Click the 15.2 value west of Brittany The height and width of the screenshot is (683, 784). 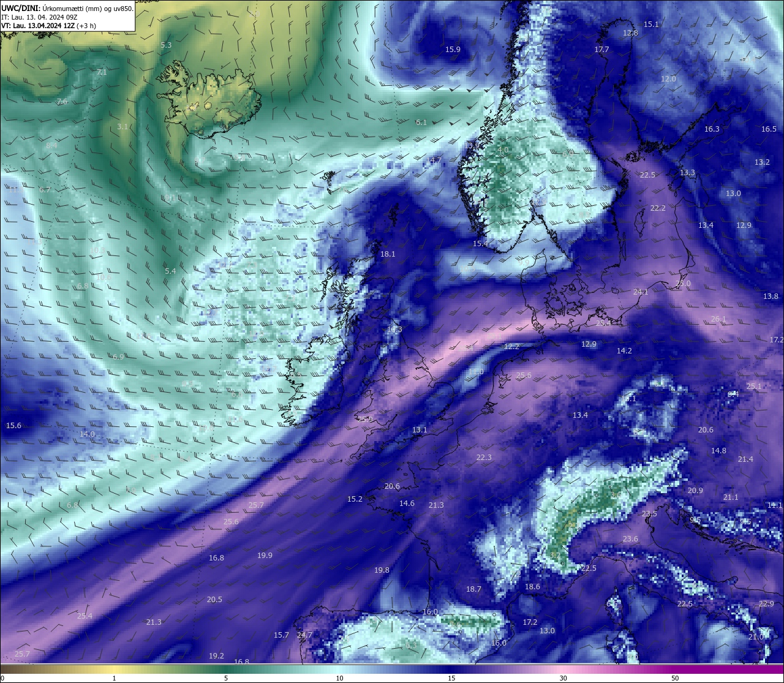click(x=355, y=499)
